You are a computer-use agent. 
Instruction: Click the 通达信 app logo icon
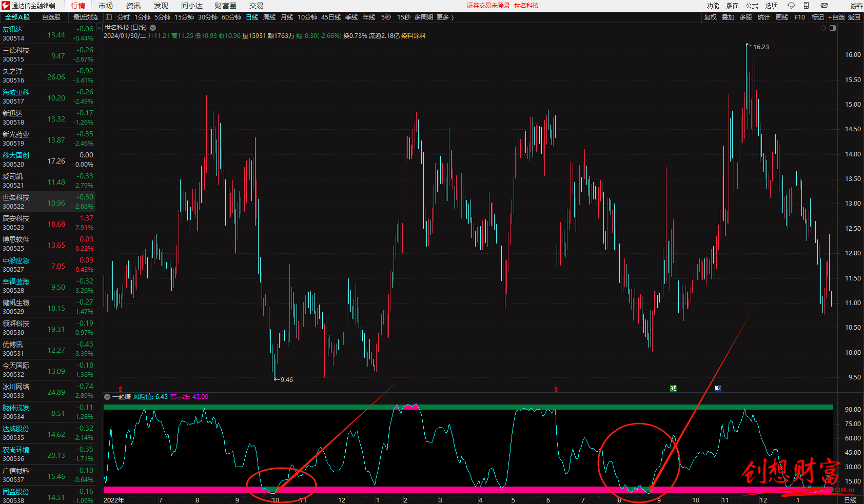pos(6,6)
